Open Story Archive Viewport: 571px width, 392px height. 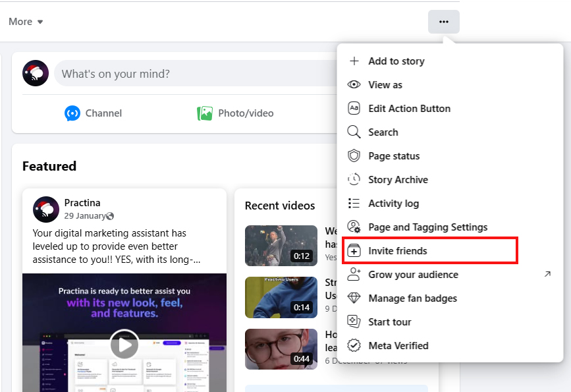398,180
